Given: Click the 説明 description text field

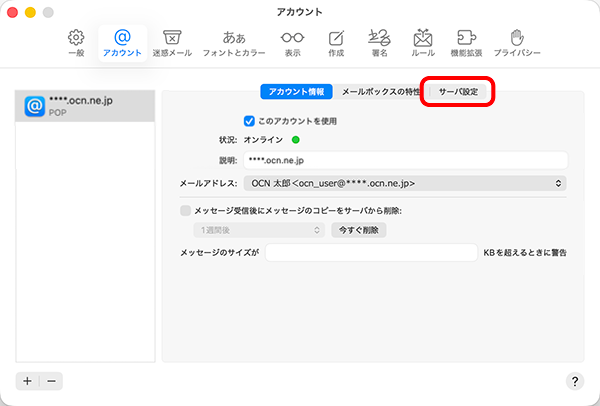Looking at the screenshot, I should tap(405, 160).
